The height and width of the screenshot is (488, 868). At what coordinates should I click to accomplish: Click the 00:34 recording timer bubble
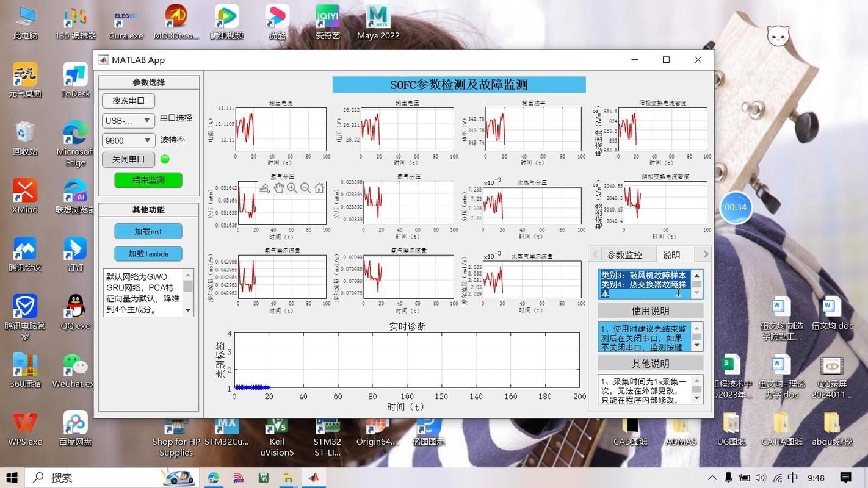(x=736, y=207)
